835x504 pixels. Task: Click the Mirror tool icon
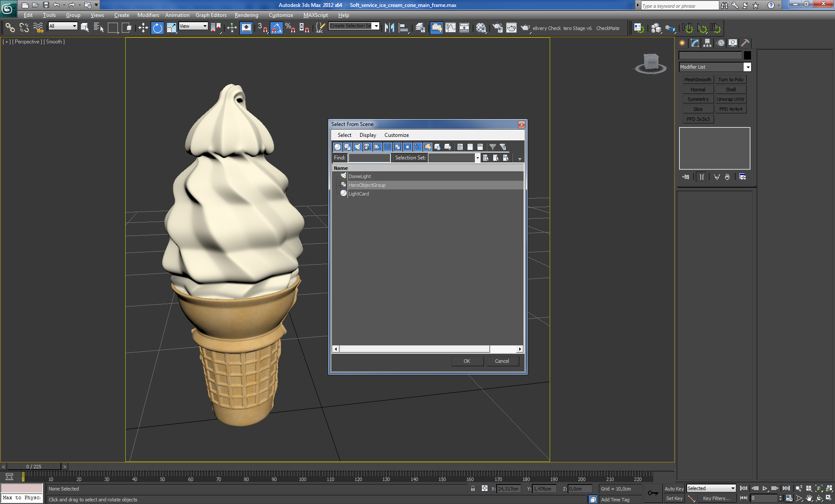click(x=389, y=28)
